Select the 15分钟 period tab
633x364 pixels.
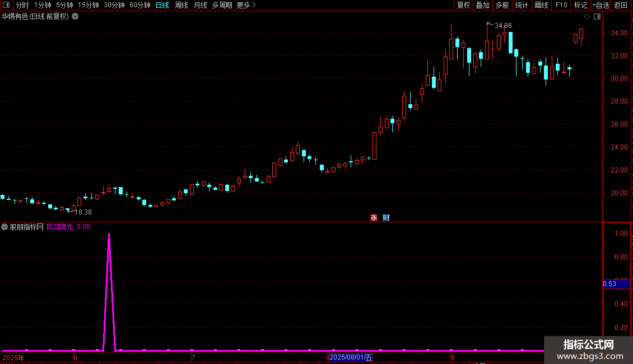point(89,5)
